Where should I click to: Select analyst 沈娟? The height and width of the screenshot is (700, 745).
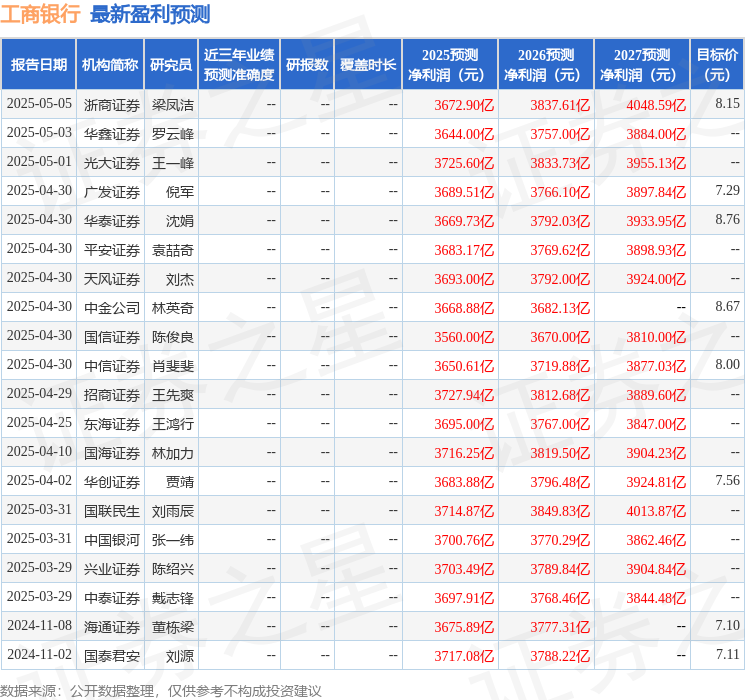pyautogui.click(x=180, y=221)
